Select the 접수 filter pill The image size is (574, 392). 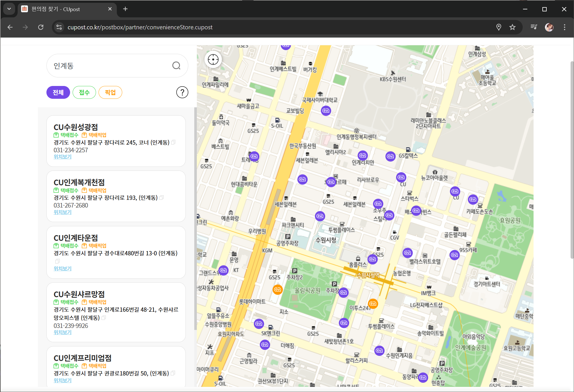coord(84,93)
